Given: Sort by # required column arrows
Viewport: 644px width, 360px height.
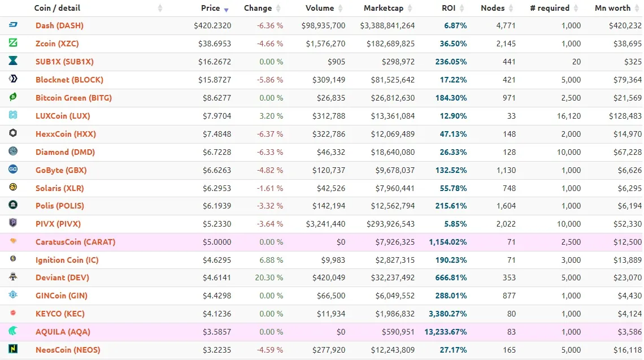Looking at the screenshot, I should tap(576, 8).
